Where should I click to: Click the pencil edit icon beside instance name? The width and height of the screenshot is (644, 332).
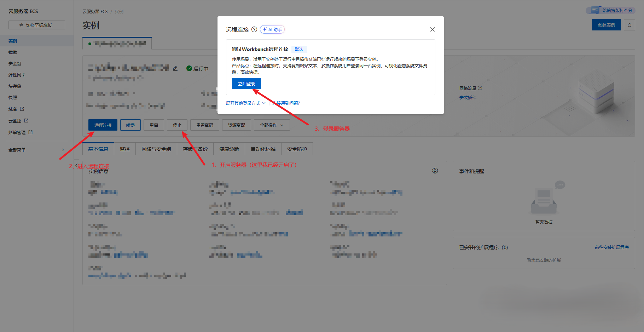click(175, 68)
